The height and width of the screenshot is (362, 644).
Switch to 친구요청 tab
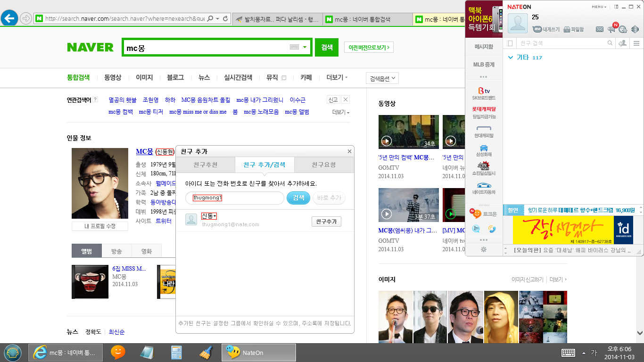click(324, 165)
